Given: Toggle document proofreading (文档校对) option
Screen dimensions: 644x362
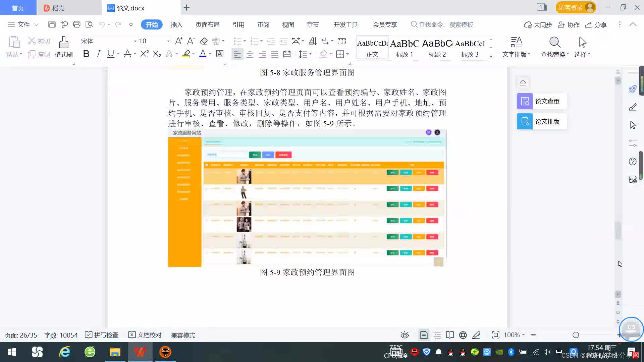Looking at the screenshot, I should click(x=145, y=335).
